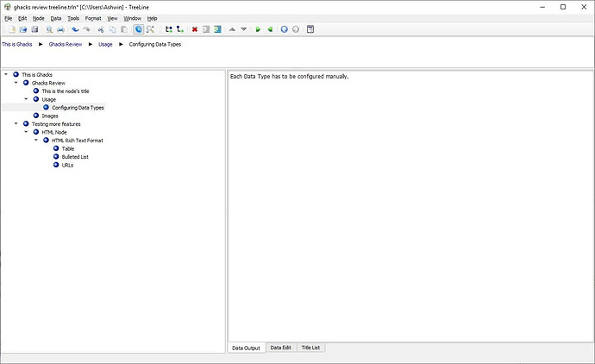Click the Move Node Up triangle icon
595x364 pixels.
click(x=232, y=29)
